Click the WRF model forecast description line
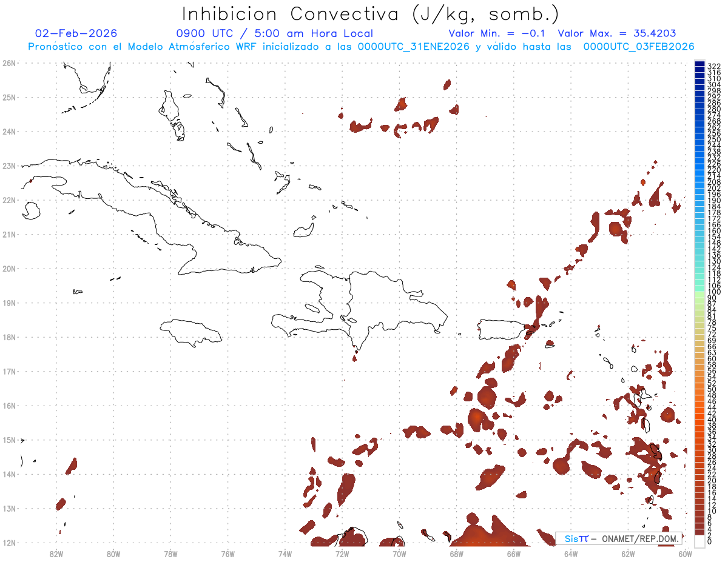This screenshot has width=728, height=562. [x=361, y=47]
